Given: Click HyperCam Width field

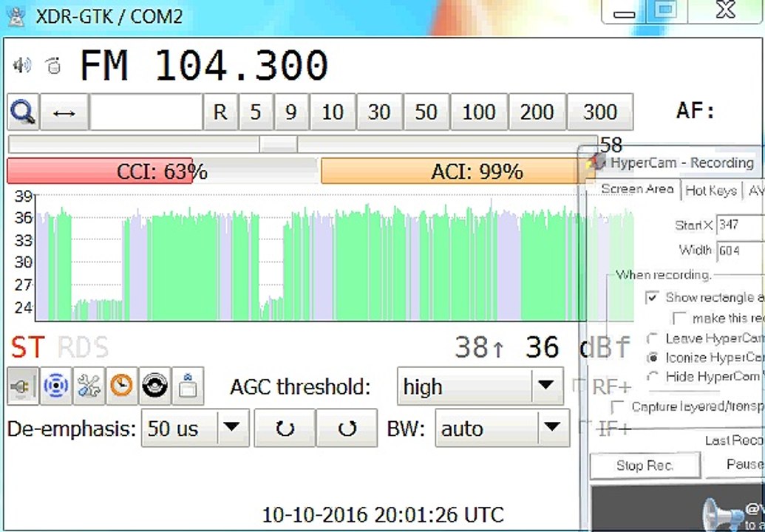Looking at the screenshot, I should [740, 251].
